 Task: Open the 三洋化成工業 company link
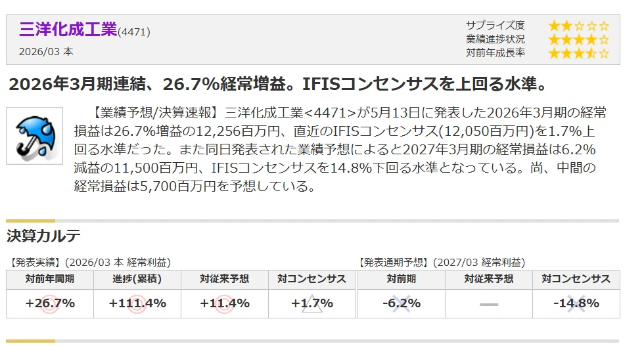coord(68,29)
